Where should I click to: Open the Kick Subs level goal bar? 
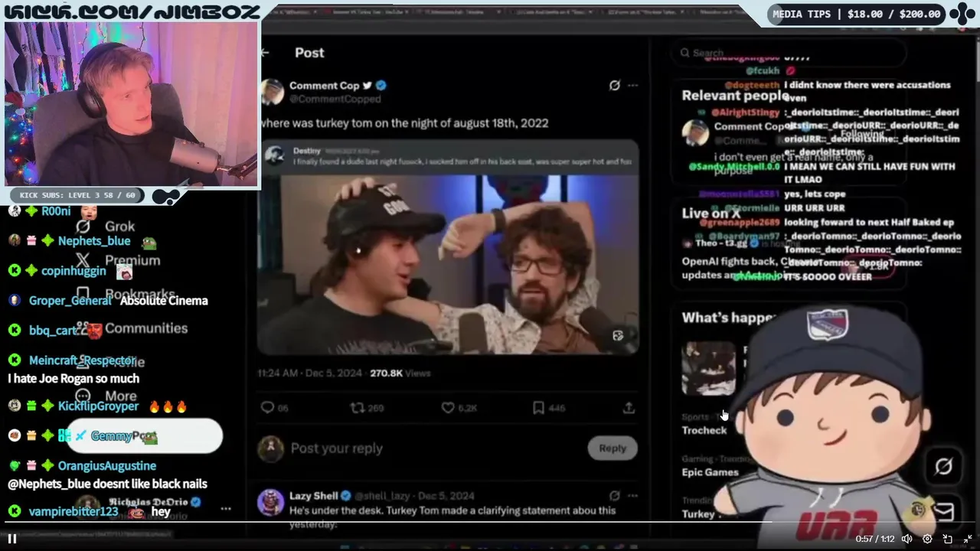pyautogui.click(x=77, y=195)
